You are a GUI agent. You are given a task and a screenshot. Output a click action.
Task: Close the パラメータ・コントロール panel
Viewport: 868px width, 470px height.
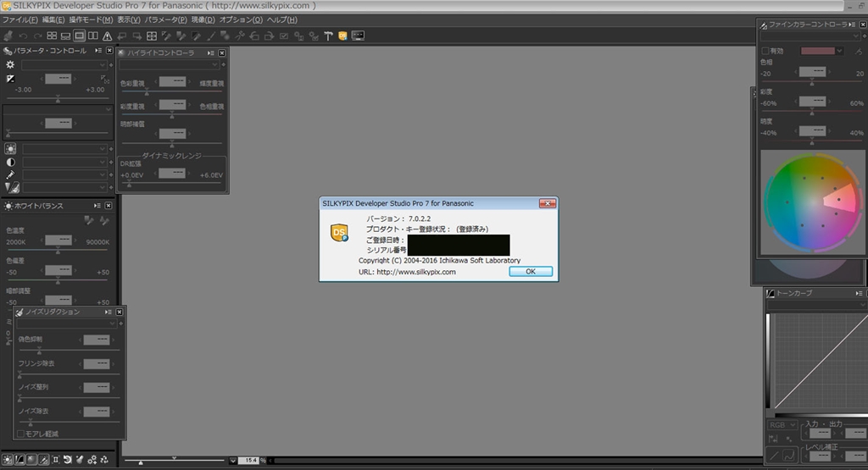(x=109, y=51)
